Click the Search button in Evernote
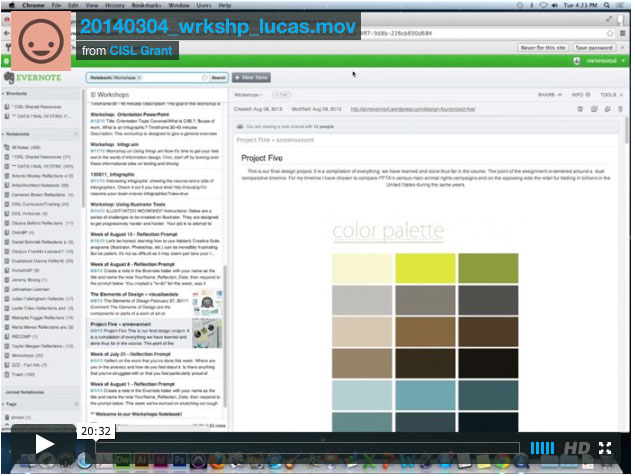 tap(219, 77)
